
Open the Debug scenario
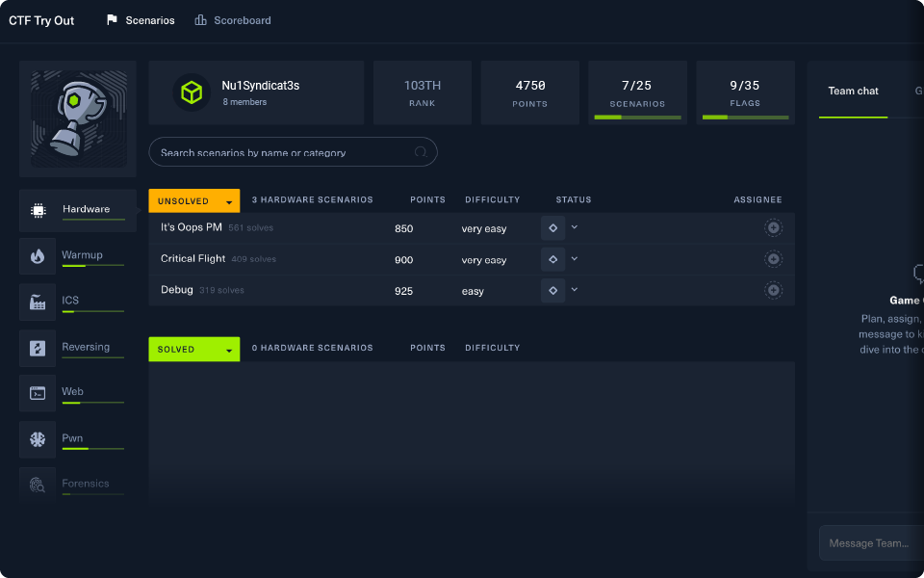(x=177, y=290)
